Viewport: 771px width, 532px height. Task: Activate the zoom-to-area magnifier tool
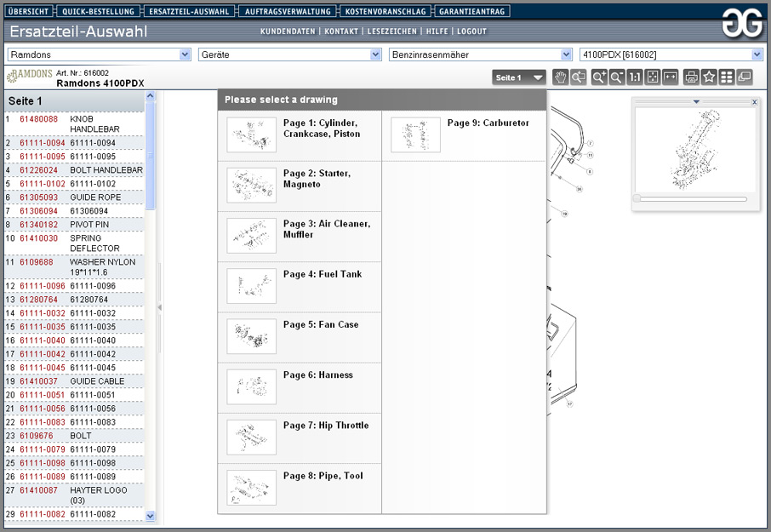point(579,77)
